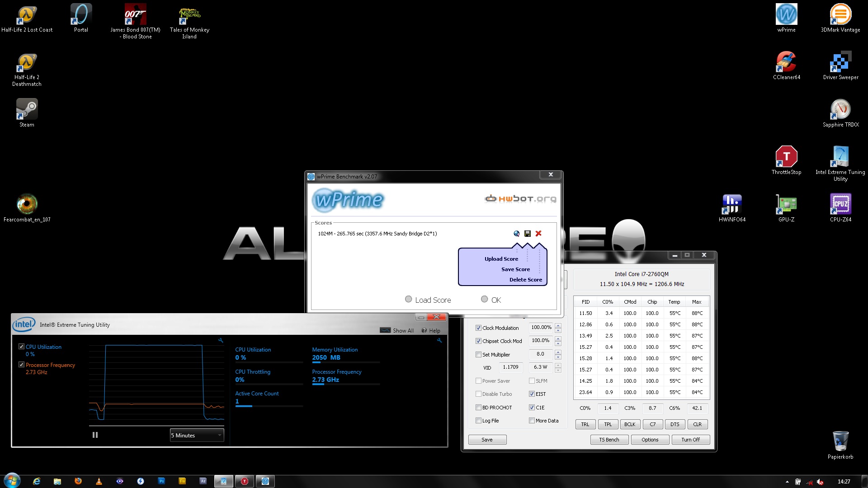Select the Load Score radio button

coord(408,299)
